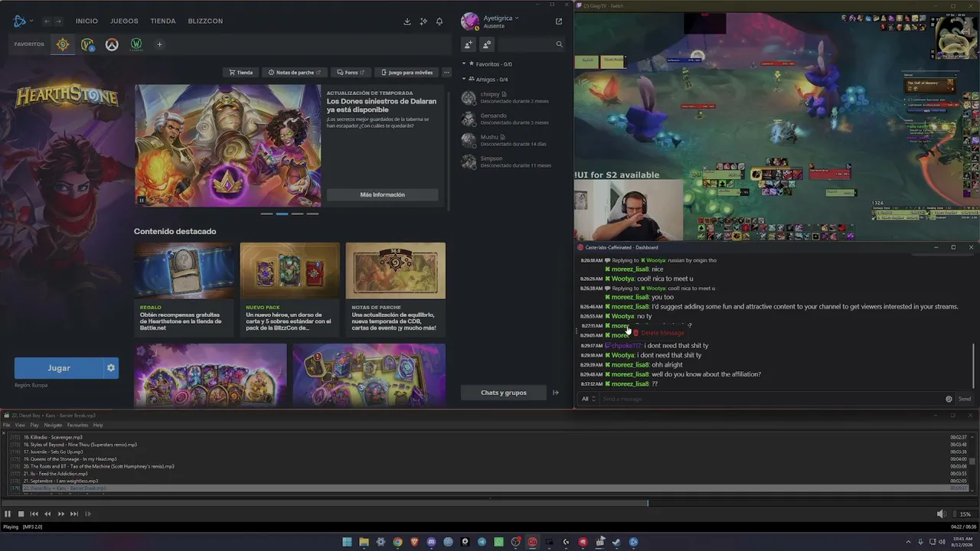Open the Battle.net logo menu
Image resolution: width=980 pixels, height=551 pixels.
22,21
